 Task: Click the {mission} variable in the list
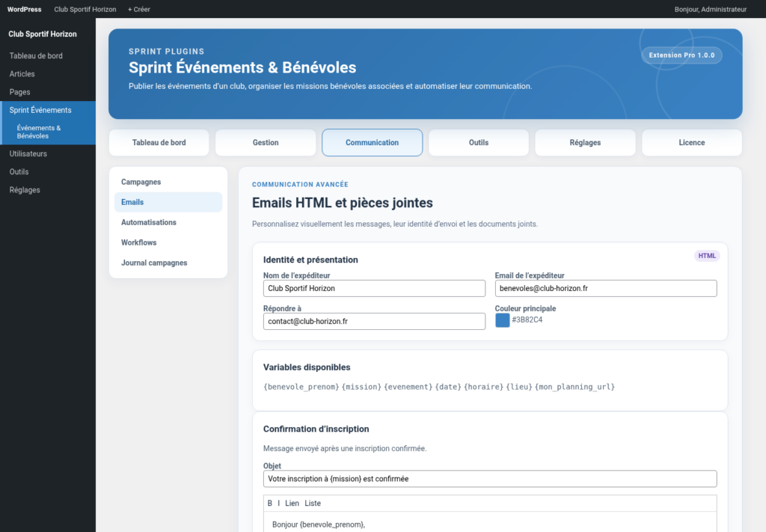pyautogui.click(x=361, y=387)
